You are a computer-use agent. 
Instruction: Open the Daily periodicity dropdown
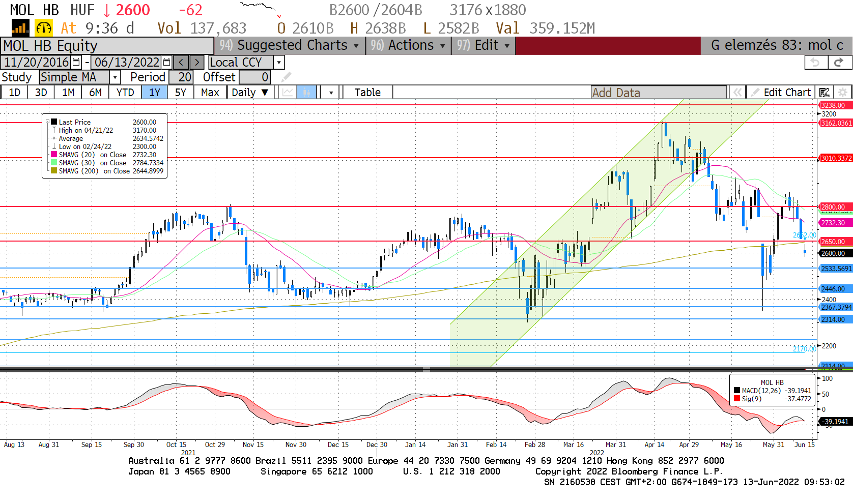click(x=250, y=92)
